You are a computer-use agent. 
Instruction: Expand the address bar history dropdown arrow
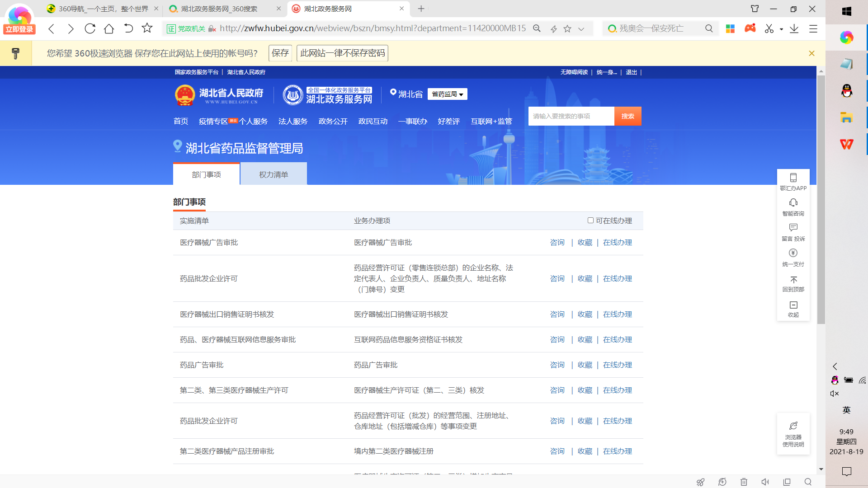581,29
